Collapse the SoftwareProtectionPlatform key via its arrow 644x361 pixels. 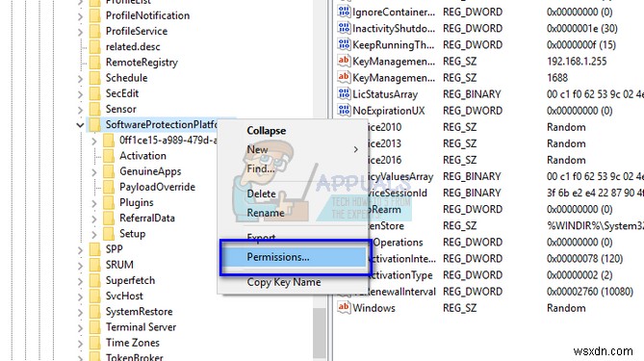(x=81, y=125)
